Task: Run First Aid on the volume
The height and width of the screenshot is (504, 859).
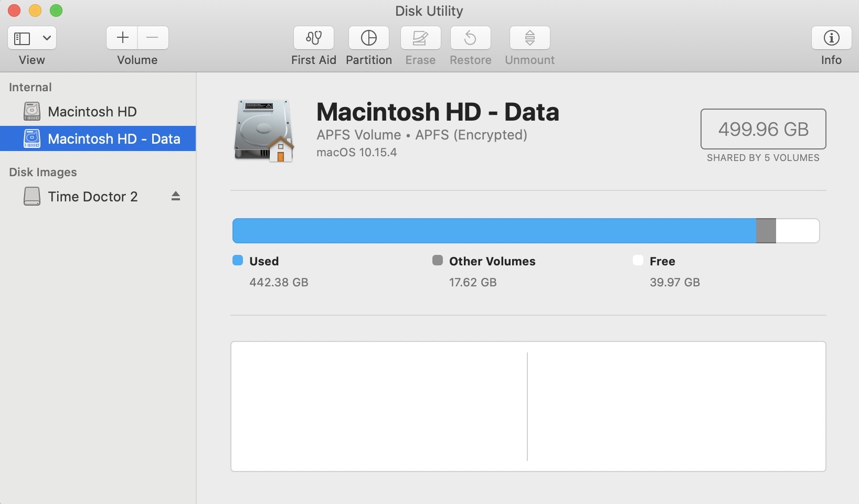Action: coord(313,45)
